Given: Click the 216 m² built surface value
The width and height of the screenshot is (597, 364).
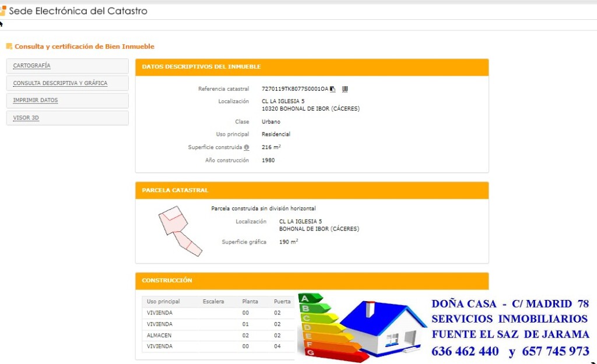Looking at the screenshot, I should [x=271, y=147].
